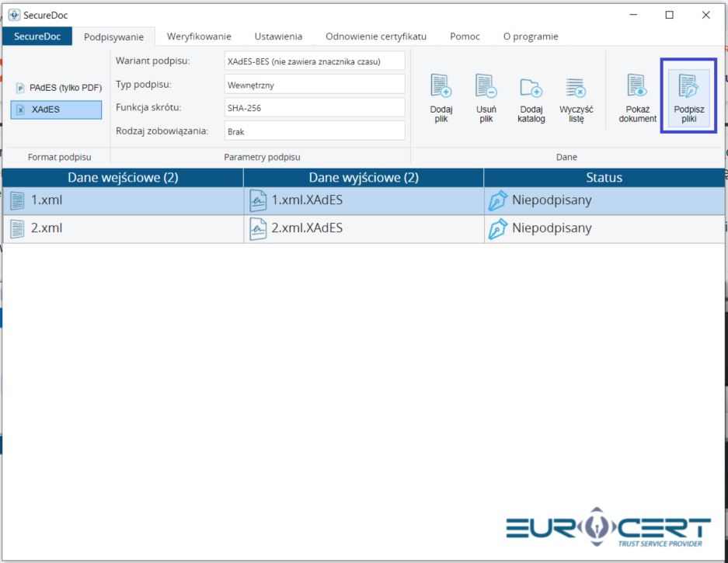Screen dimensions: 728x563
Task: Open the Pomoc tab
Action: [465, 36]
